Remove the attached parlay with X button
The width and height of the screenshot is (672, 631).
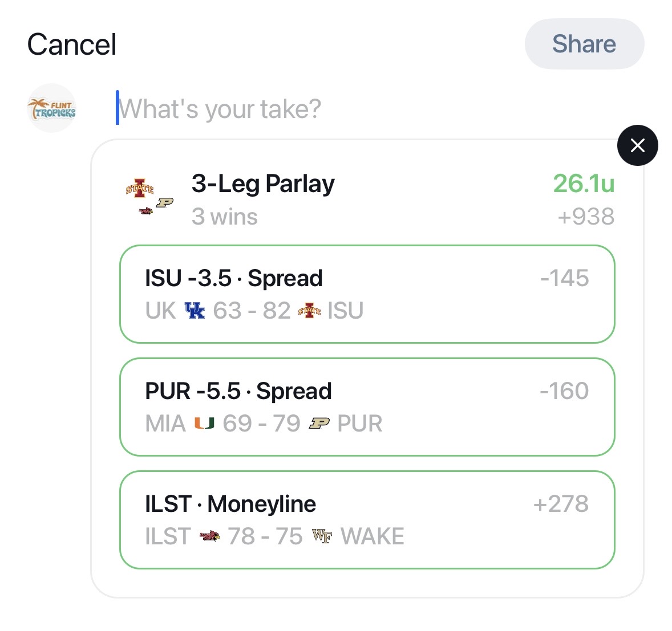(637, 145)
